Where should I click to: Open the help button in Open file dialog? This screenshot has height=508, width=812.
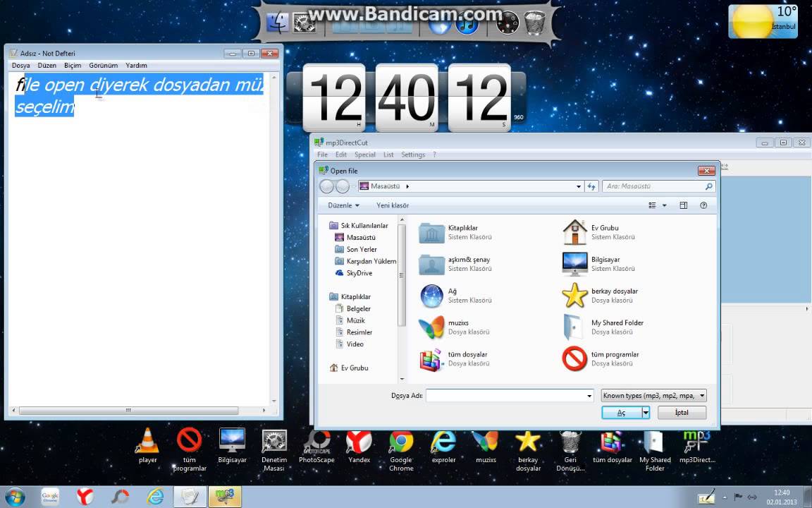coord(703,205)
